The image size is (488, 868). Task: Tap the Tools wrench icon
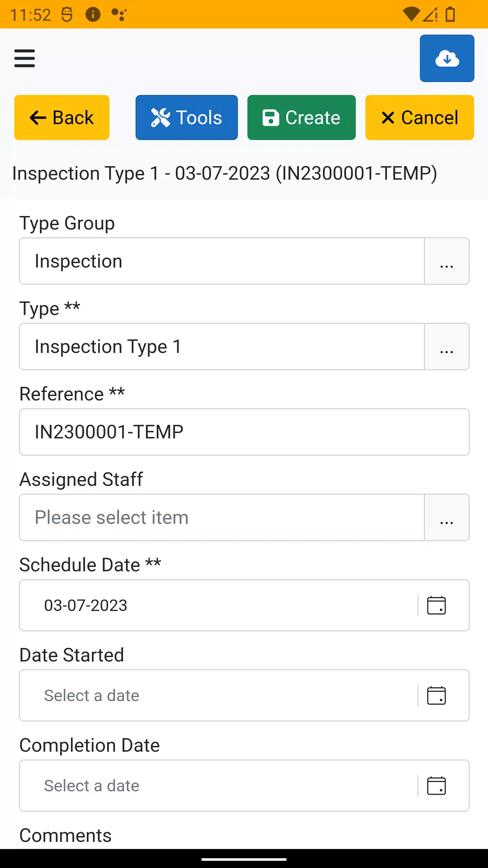click(x=161, y=117)
